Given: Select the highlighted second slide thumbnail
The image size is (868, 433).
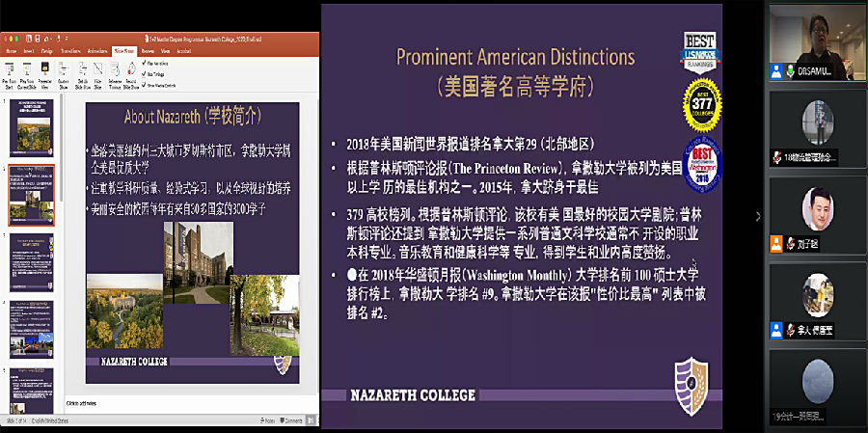Looking at the screenshot, I should coord(32,195).
